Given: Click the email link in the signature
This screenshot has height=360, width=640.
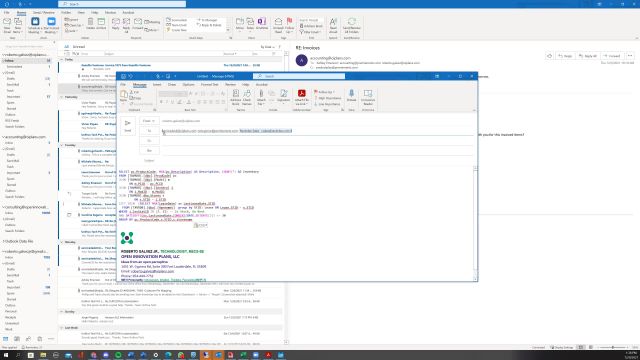Looking at the screenshot, I should [152, 271].
